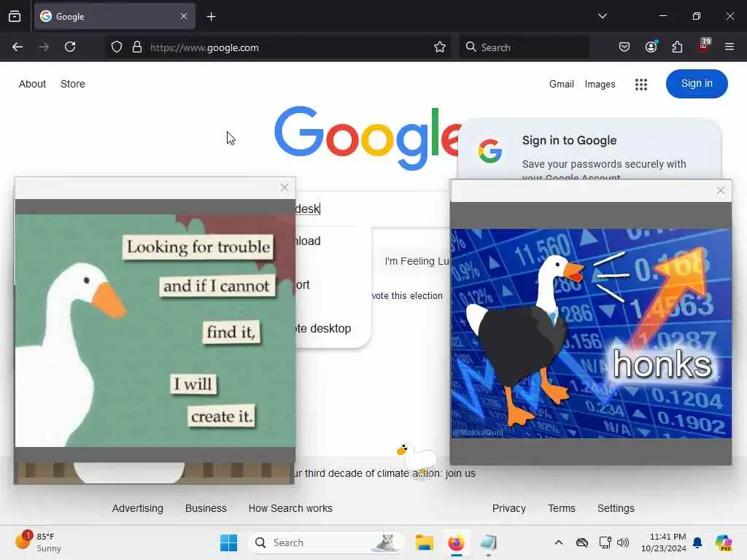This screenshot has width=747, height=560.
Task: Open the Store link
Action: [x=72, y=84]
